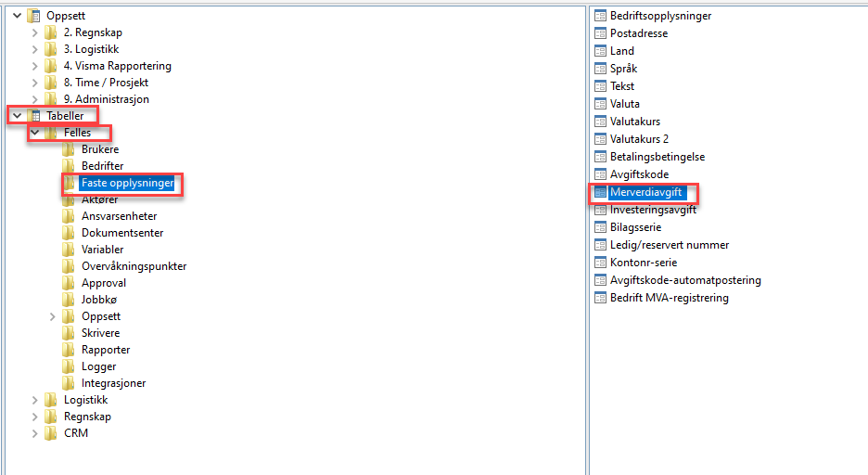868x475 pixels.
Task: Click the Bedriftsopplysninger table icon
Action: click(600, 16)
